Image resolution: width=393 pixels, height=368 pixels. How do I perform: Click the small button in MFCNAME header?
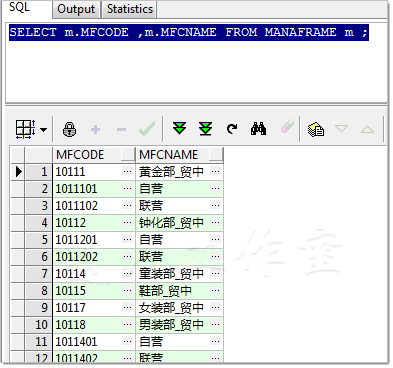[x=216, y=154]
